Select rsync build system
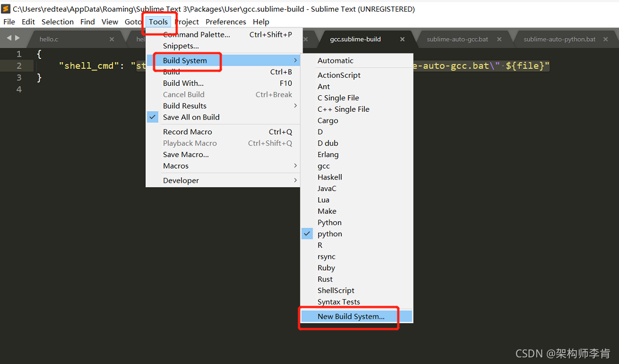 [x=357, y=256]
